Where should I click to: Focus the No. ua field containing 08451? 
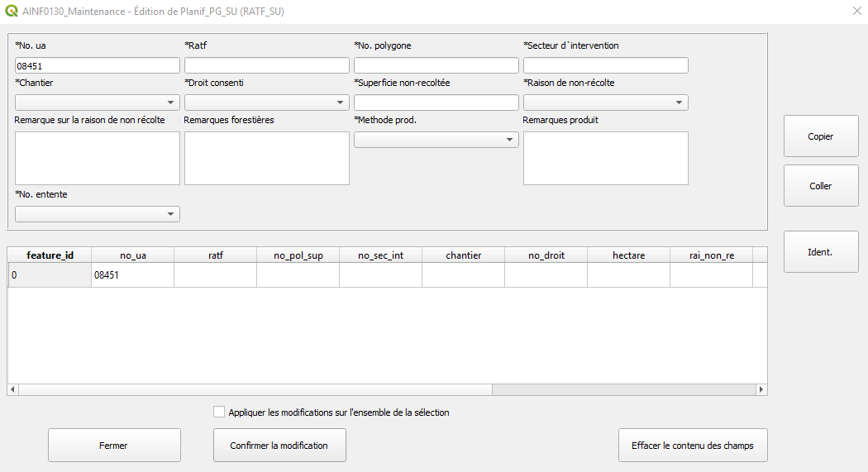point(98,66)
